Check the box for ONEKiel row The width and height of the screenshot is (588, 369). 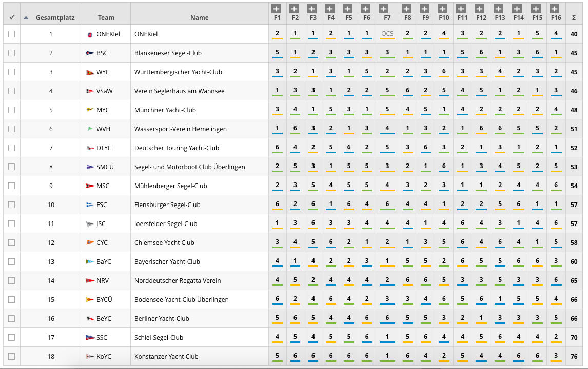click(11, 34)
